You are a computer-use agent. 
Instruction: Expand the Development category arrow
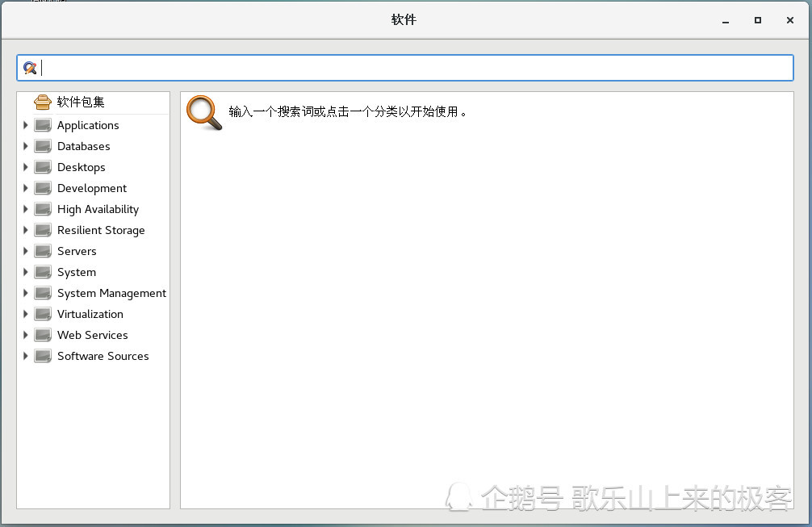[25, 188]
